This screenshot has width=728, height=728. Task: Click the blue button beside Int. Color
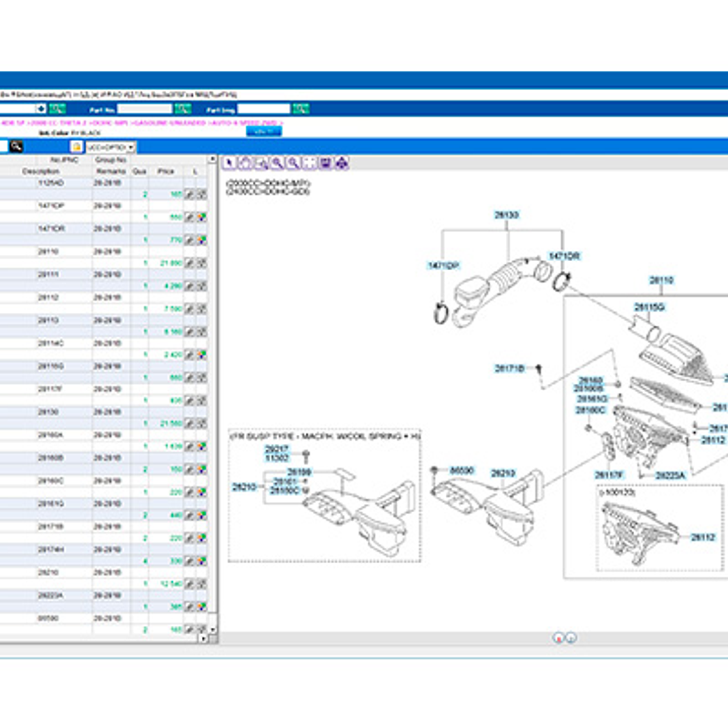pos(264,131)
